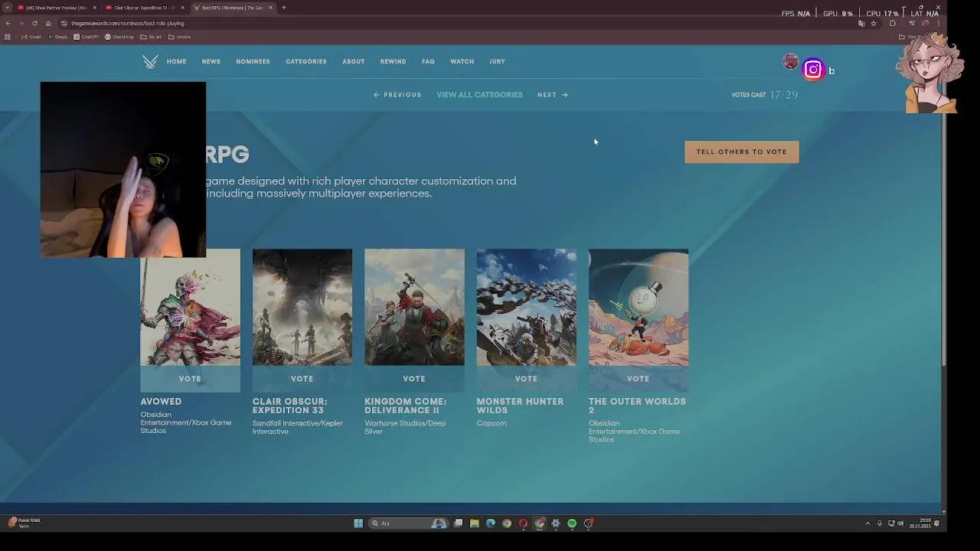The image size is (980, 551).
Task: Open Task View in the taskbar
Action: [x=458, y=523]
